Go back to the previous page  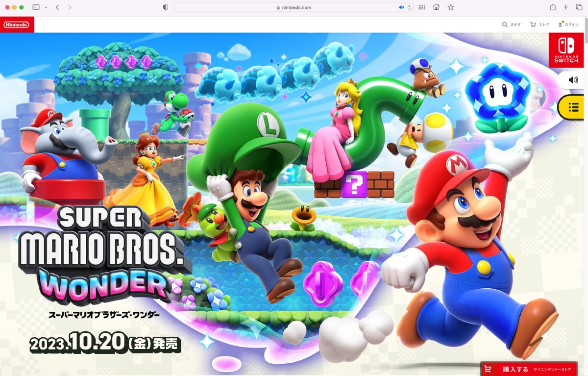click(x=57, y=7)
